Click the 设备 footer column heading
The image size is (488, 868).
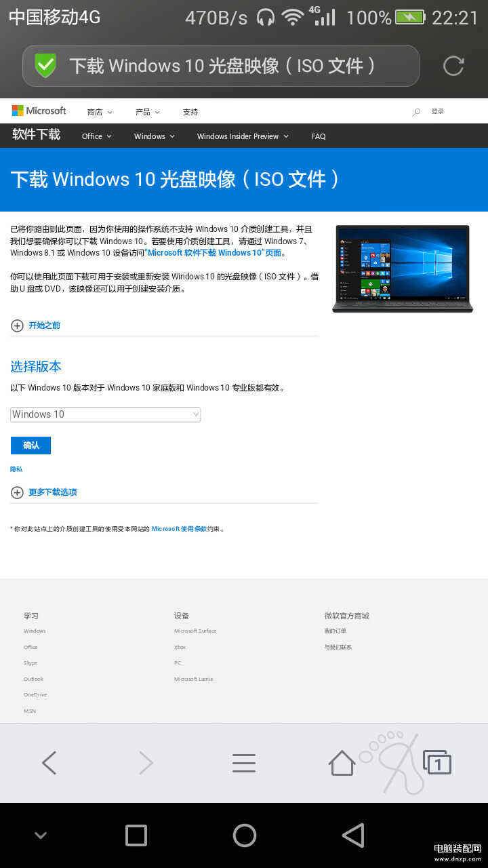coord(181,616)
